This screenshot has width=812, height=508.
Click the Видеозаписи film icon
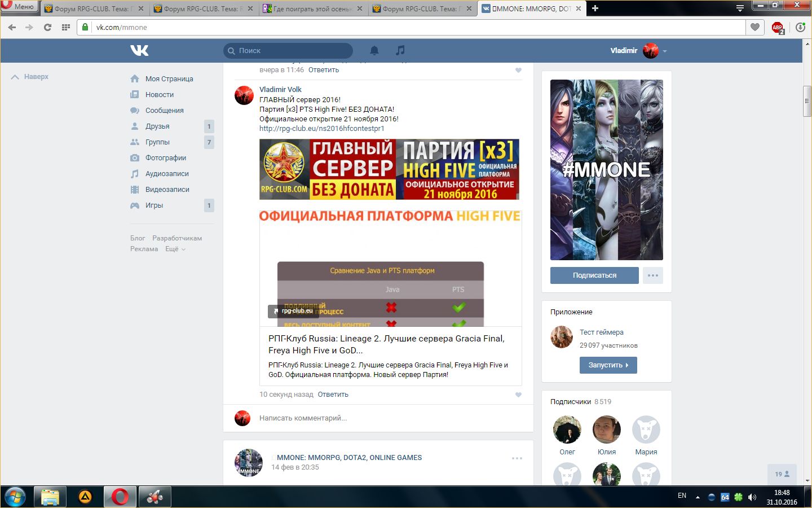tap(135, 190)
